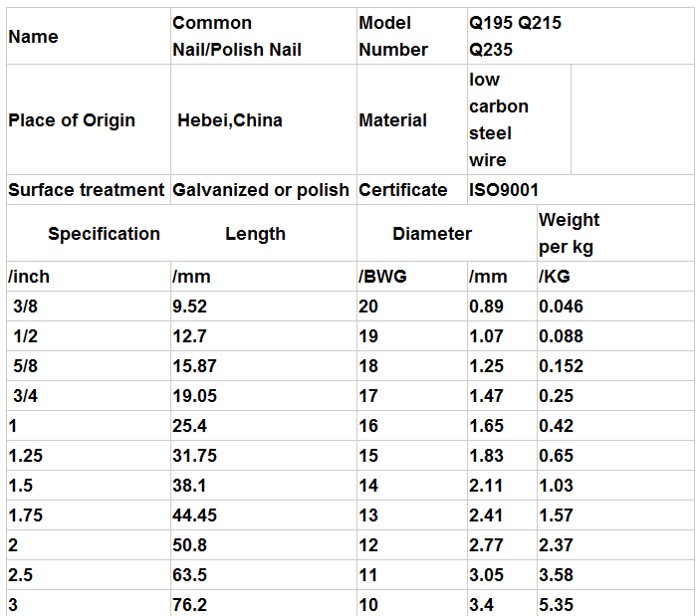Viewport: 699px width, 616px height.
Task: Select the Common Nail/Polish Nail cell
Action: pyautogui.click(x=237, y=36)
